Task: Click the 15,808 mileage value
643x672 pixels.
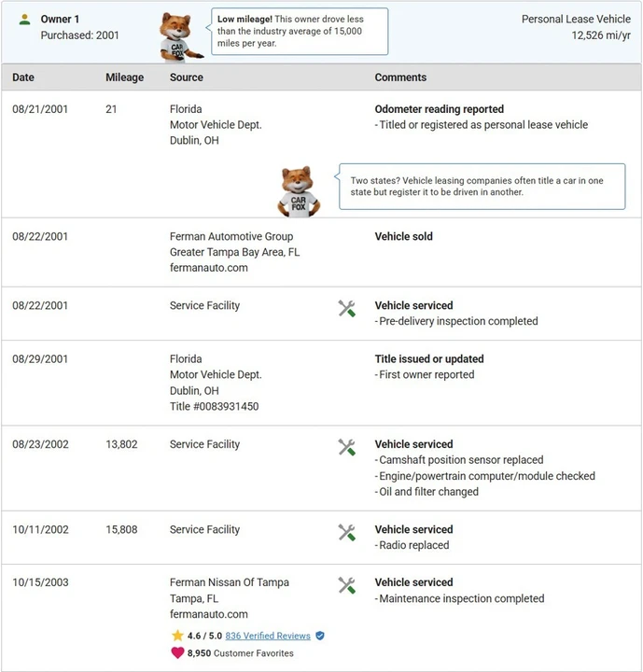Action: coord(121,529)
